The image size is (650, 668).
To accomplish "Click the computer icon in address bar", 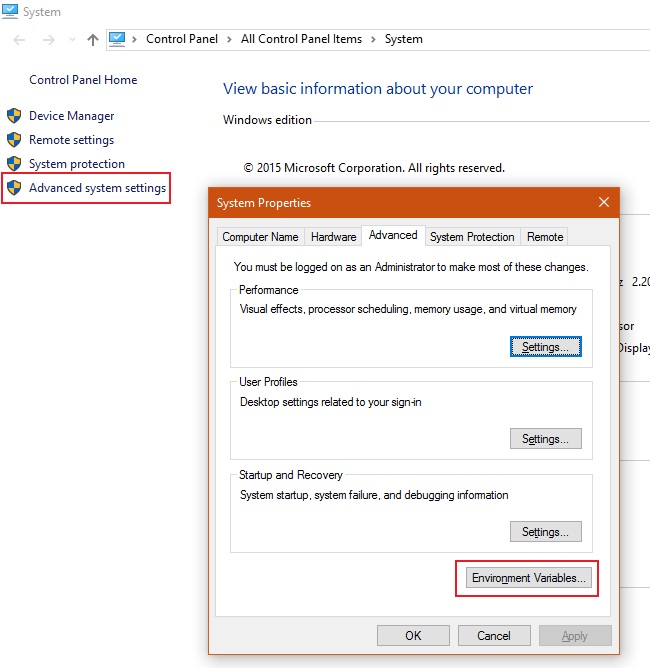I will tap(117, 39).
